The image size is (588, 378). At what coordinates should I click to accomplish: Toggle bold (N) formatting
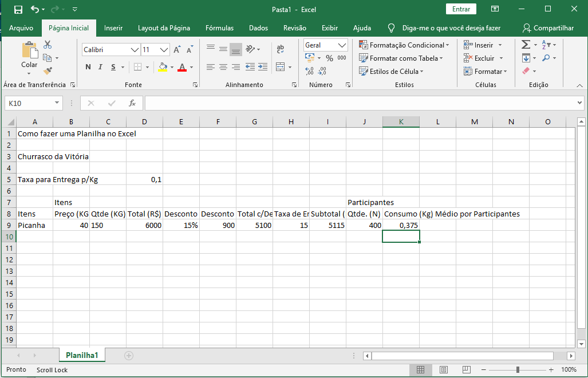pyautogui.click(x=88, y=67)
